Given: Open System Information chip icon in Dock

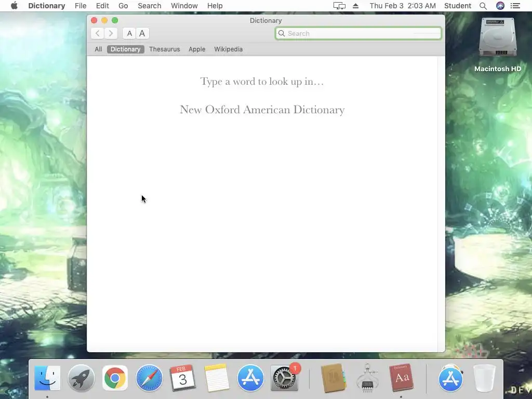Looking at the screenshot, I should point(367,378).
